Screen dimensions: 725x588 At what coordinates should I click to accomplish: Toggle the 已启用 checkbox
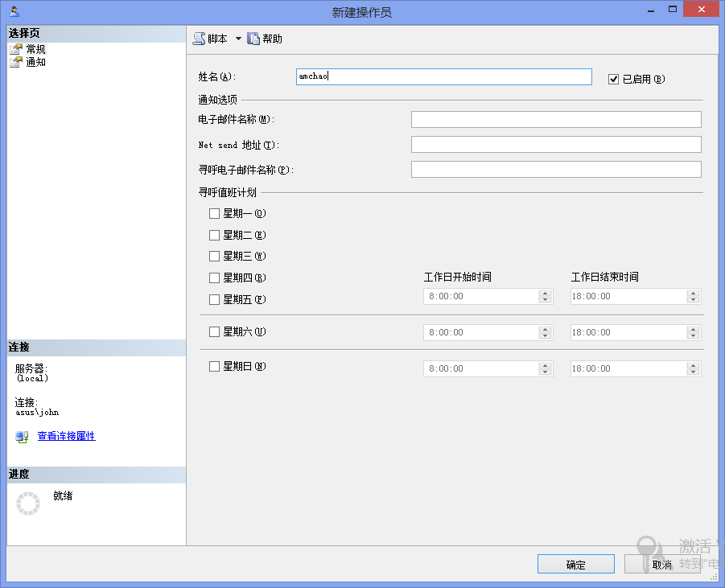[614, 79]
